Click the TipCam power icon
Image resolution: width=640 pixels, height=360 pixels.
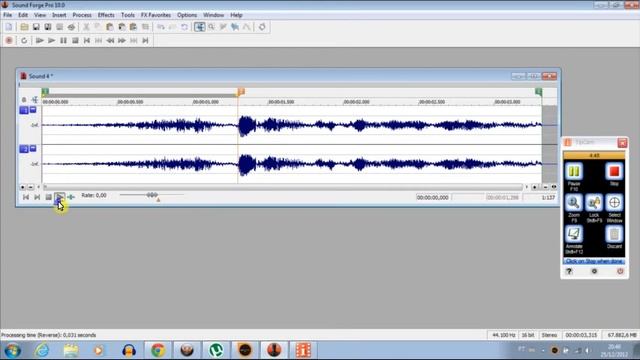620,271
